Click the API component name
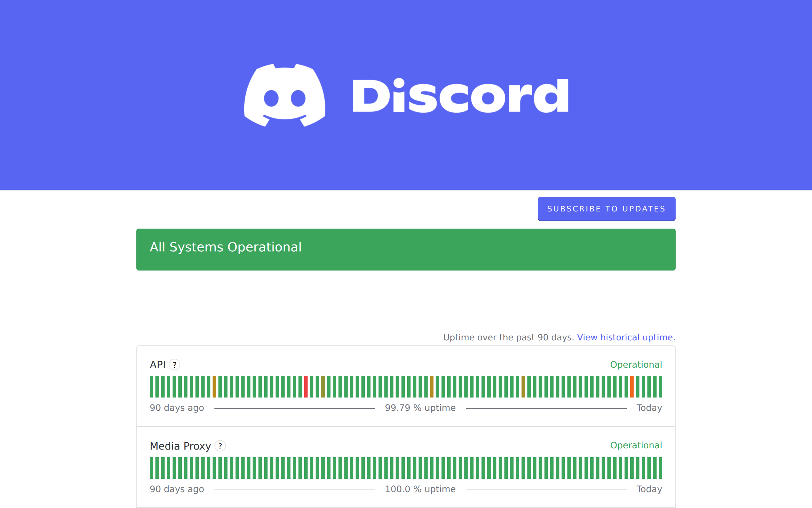The image size is (812, 508). pos(157,364)
